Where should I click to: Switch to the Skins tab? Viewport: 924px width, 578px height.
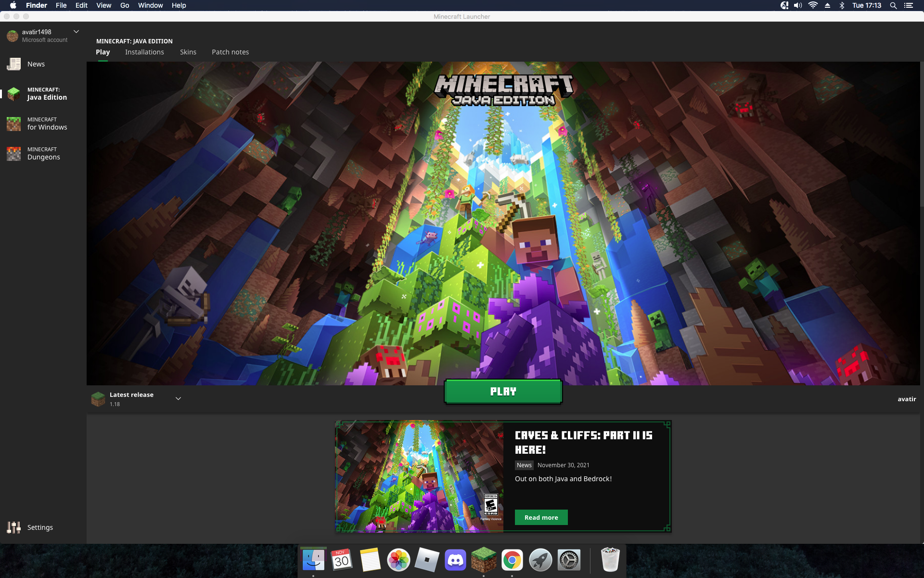point(188,52)
